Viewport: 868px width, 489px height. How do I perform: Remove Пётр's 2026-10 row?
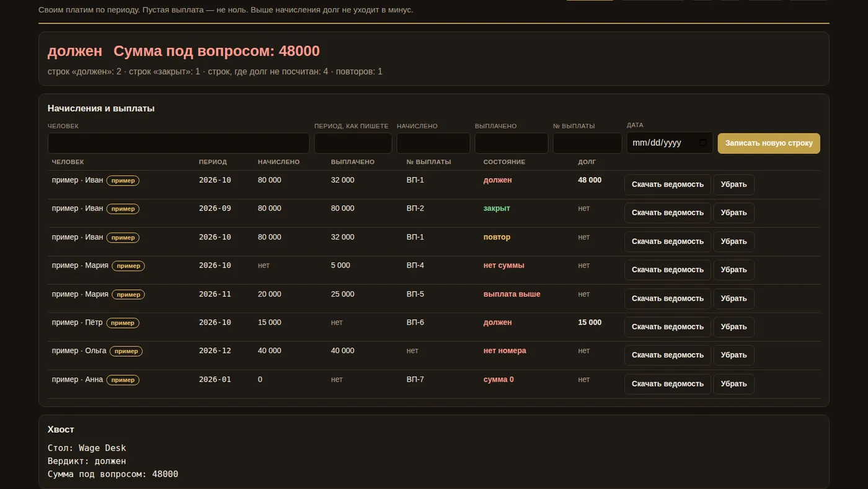733,327
